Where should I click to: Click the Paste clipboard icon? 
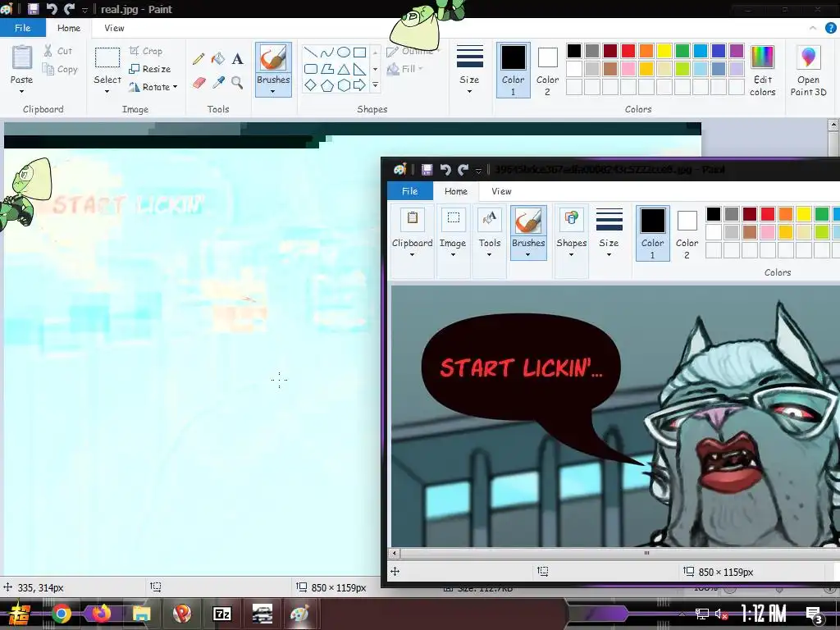click(x=22, y=57)
